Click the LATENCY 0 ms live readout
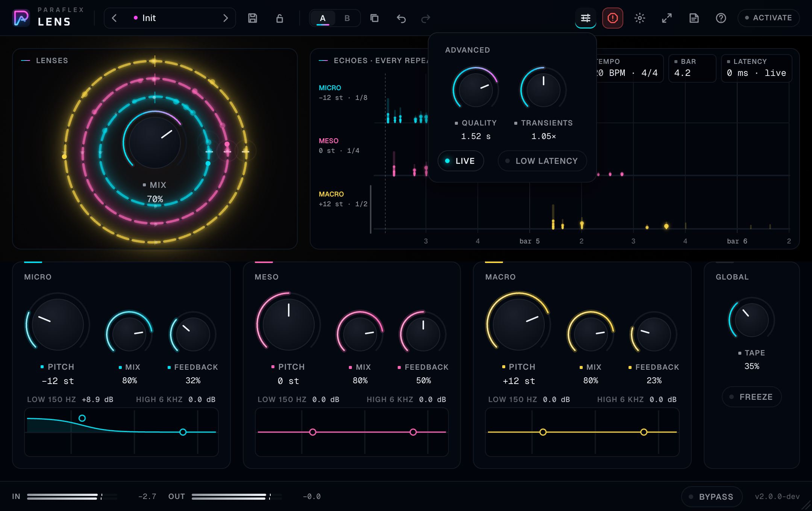The image size is (812, 511). pyautogui.click(x=756, y=68)
